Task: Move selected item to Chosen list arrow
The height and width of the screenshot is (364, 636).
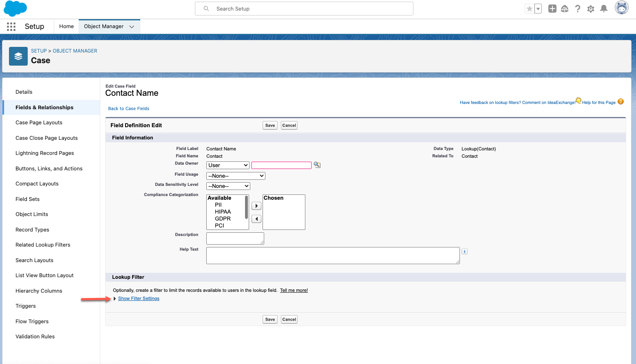Action: [x=256, y=206]
